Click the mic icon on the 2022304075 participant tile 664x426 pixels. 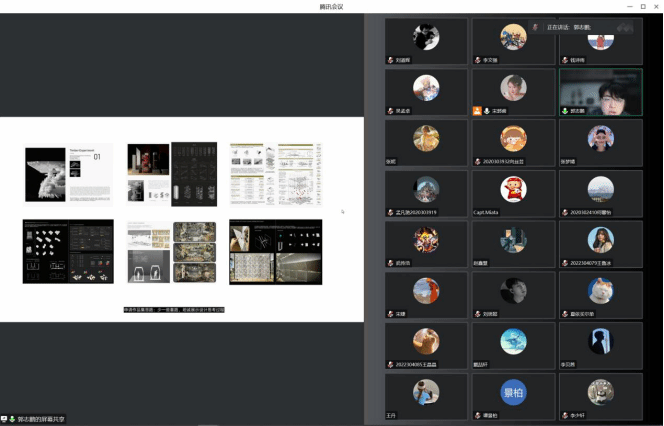[565, 264]
